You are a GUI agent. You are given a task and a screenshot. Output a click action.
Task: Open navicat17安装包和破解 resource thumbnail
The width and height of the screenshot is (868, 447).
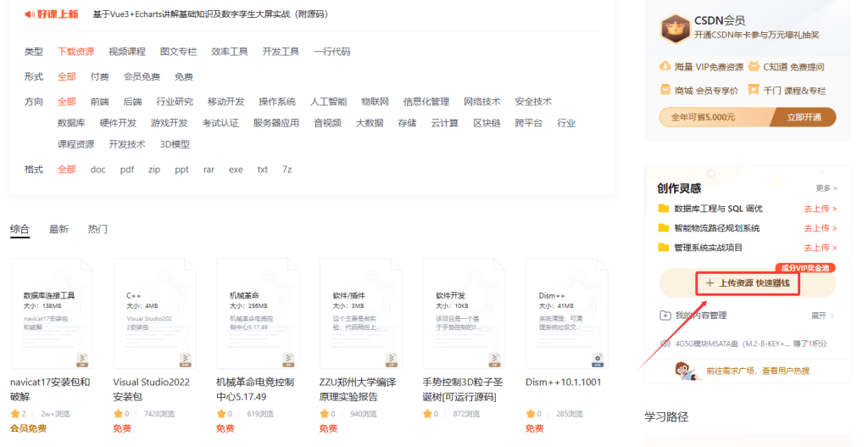click(52, 314)
